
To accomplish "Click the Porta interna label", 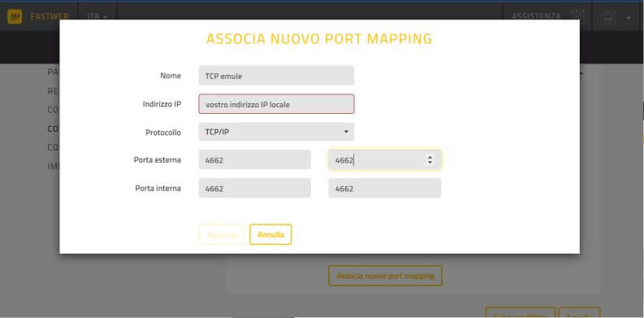I will click(158, 188).
